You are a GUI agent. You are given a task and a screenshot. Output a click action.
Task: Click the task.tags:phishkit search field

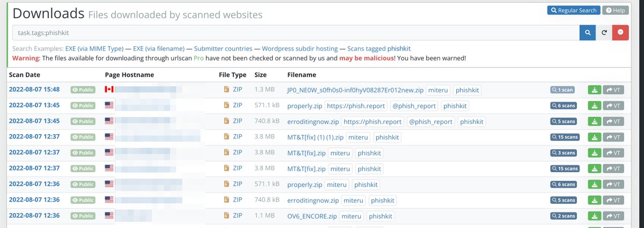296,32
